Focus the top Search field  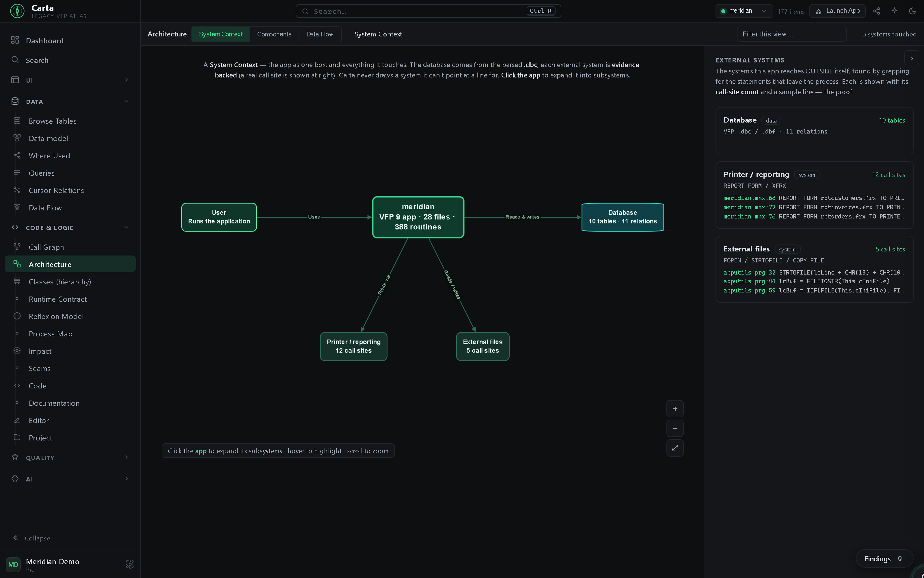(428, 11)
